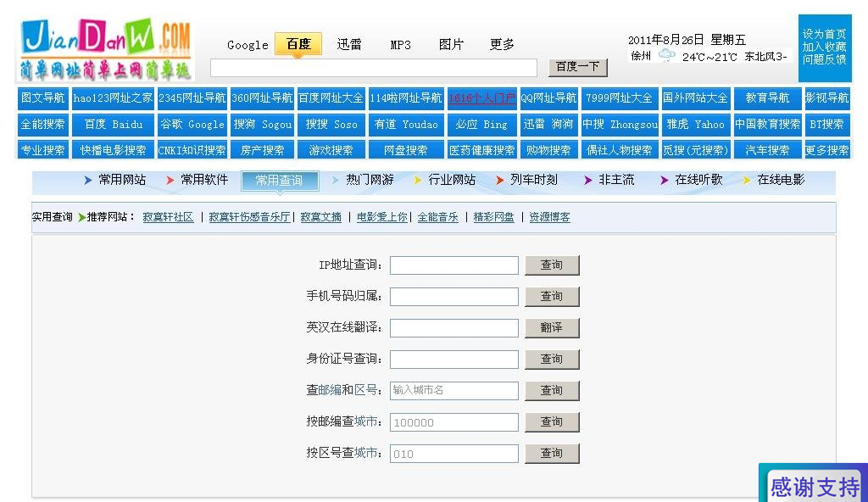Open the 电影爱上你 link

coord(382,217)
